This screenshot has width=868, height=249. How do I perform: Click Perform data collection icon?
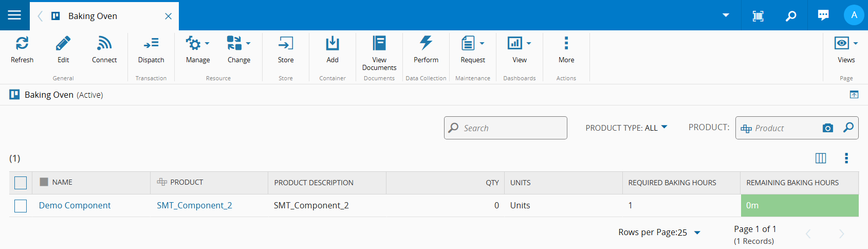(x=426, y=44)
